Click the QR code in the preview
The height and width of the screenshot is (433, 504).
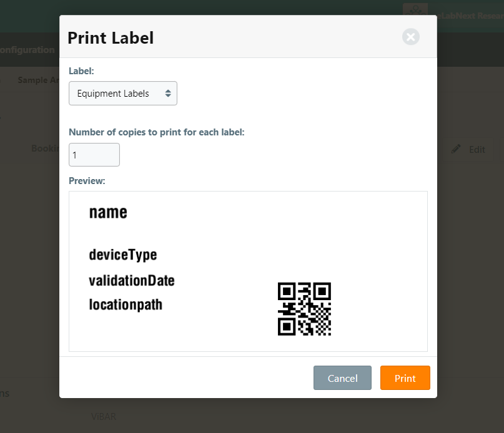304,309
